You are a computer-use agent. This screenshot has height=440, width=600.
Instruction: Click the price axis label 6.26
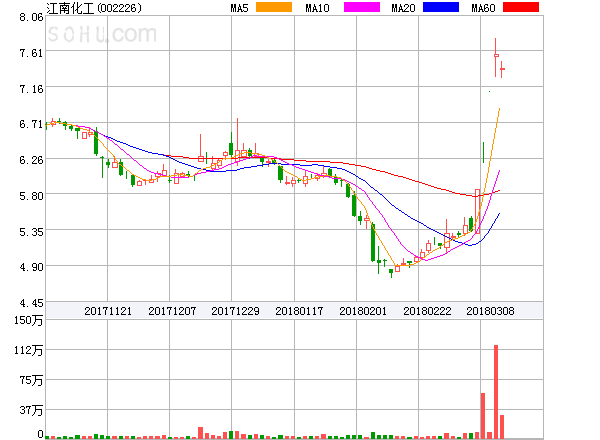pos(31,160)
